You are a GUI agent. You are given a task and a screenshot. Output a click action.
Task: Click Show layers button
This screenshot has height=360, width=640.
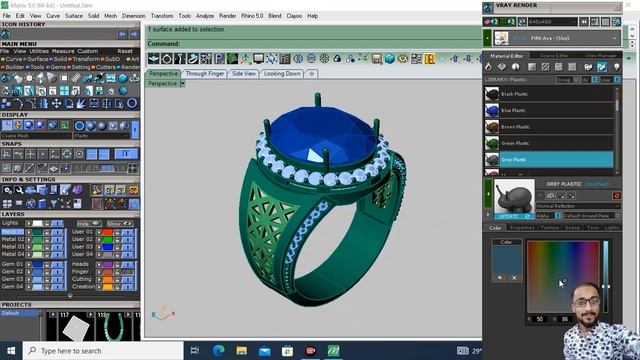click(x=120, y=223)
